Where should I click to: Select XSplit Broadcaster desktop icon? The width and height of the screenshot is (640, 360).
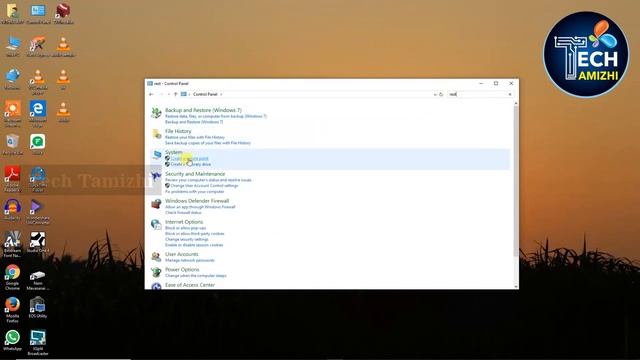pos(38,342)
